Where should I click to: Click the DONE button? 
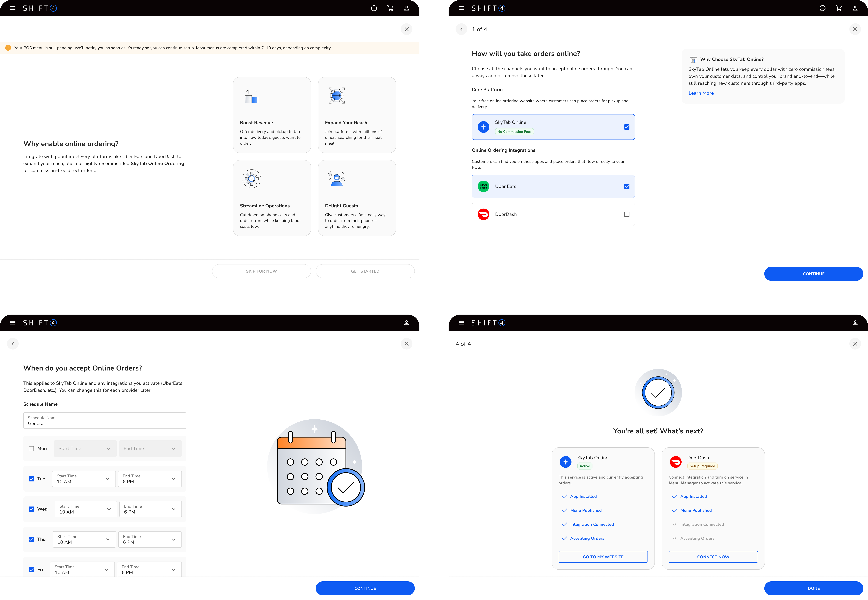point(814,588)
